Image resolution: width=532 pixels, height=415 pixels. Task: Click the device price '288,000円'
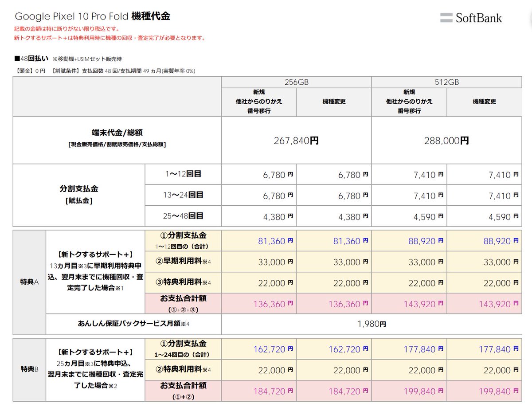[447, 141]
